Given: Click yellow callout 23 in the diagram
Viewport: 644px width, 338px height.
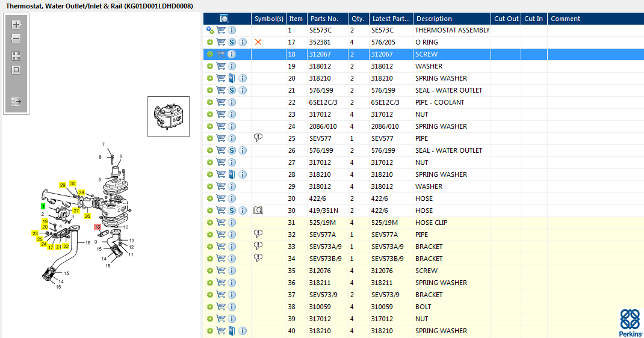Looking at the screenshot, I should (x=35, y=233).
